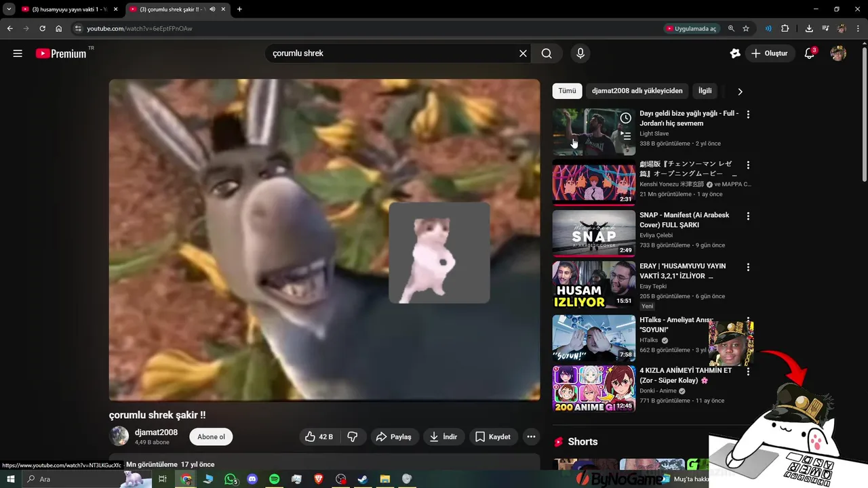Select the Tümü filter chip
Screen dimensions: 868x488
point(567,91)
